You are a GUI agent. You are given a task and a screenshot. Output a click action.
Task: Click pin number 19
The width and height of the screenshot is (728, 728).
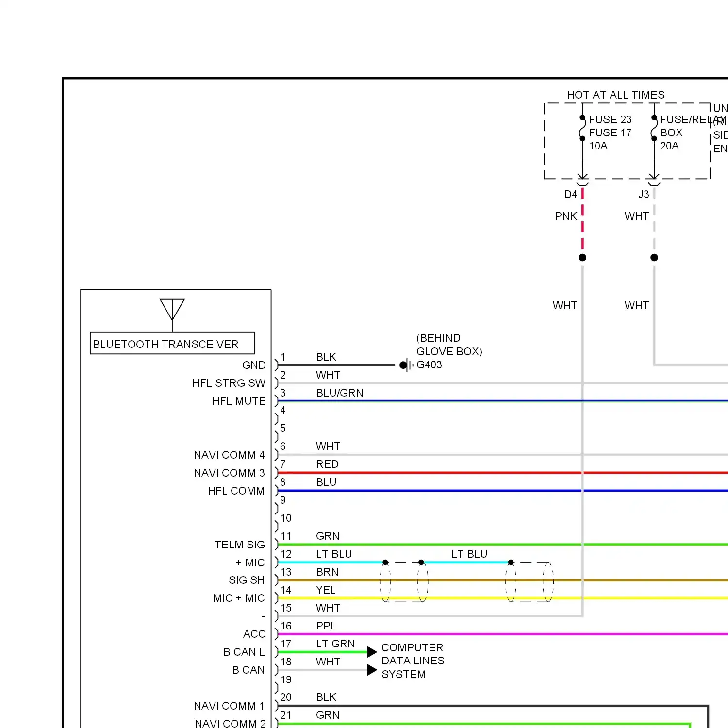point(286,679)
